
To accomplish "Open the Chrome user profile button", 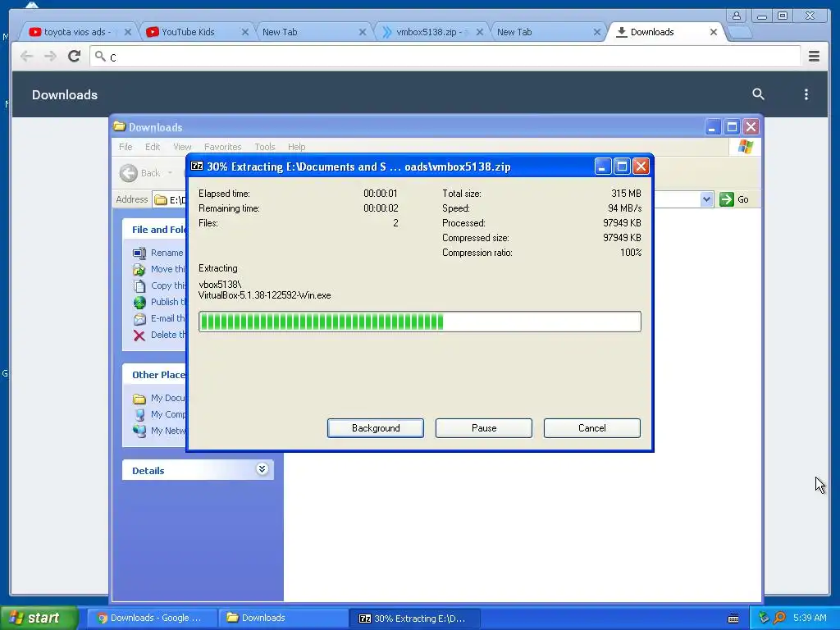I will click(x=737, y=16).
